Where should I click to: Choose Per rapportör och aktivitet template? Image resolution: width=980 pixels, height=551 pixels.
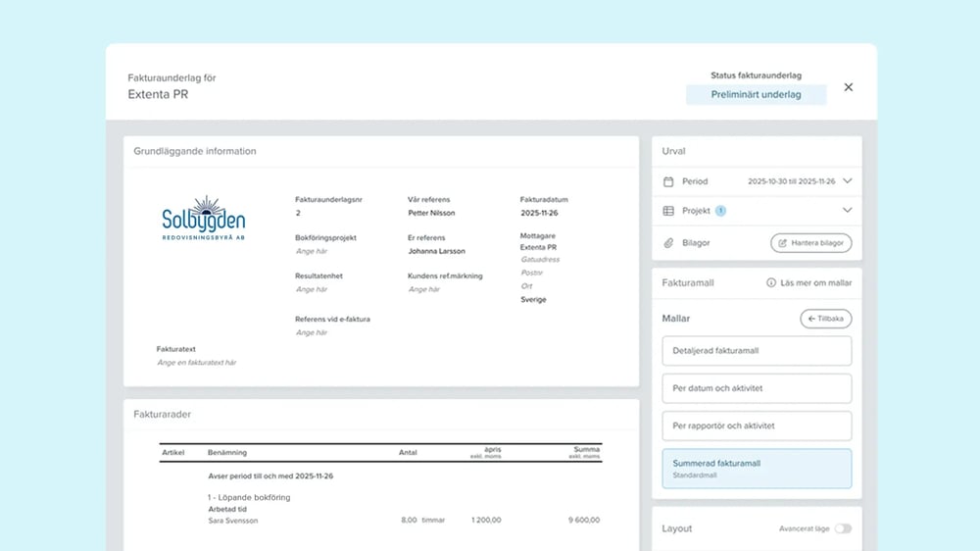tap(757, 426)
